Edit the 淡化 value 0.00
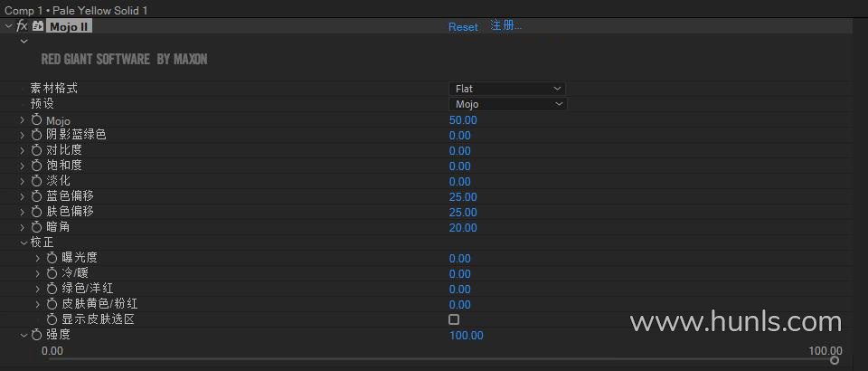868x371 pixels. tap(459, 182)
